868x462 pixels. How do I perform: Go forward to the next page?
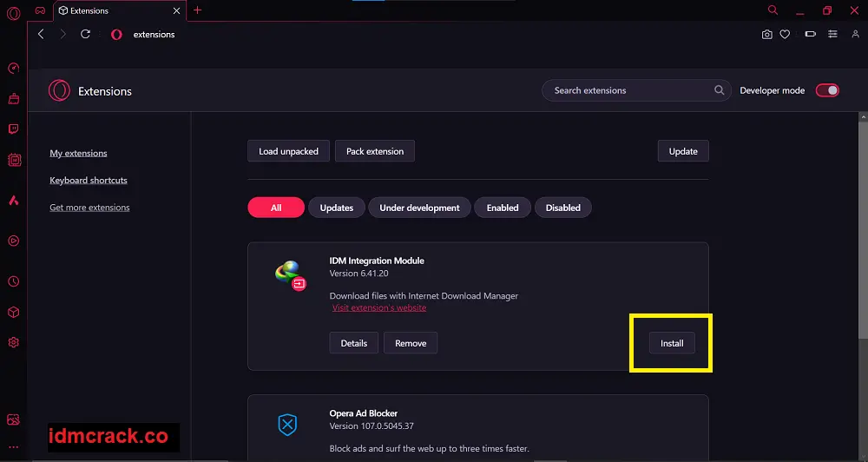pos(62,35)
